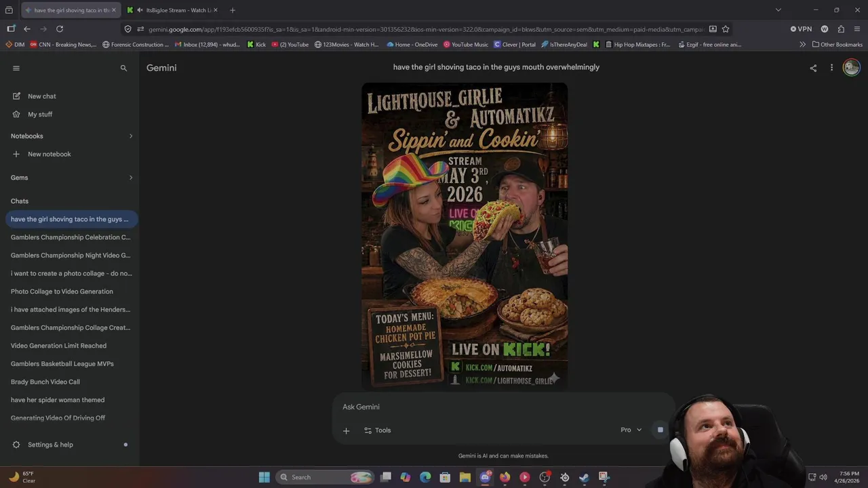Viewport: 868px width, 488px height.
Task: Stop the response with the stop button
Action: pos(660,430)
